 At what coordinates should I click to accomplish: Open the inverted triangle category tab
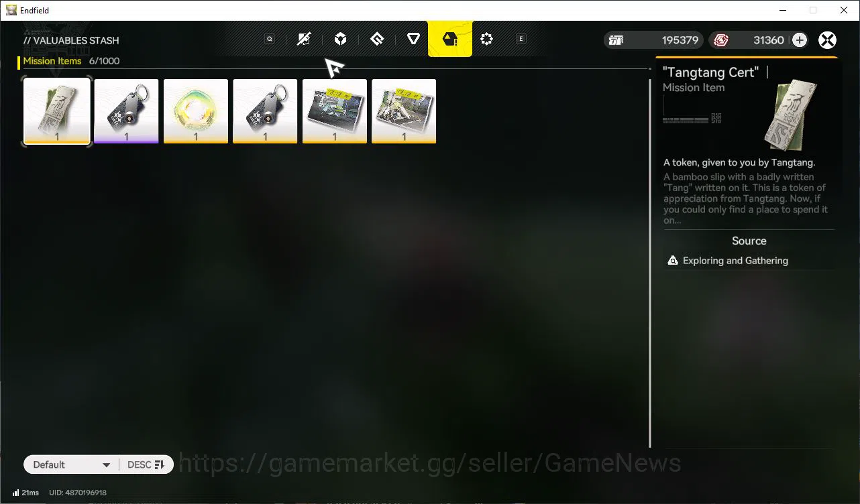click(x=414, y=40)
